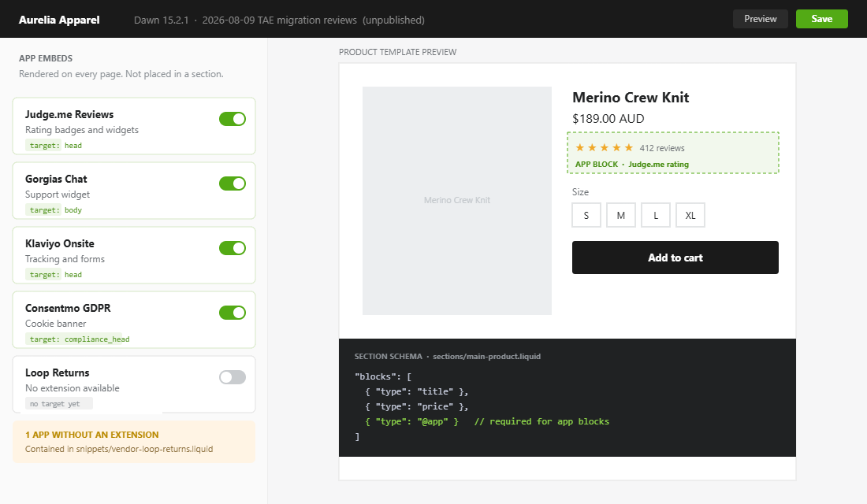This screenshot has height=504, width=867.
Task: Click the 'no target yet' tag
Action: tap(58, 404)
